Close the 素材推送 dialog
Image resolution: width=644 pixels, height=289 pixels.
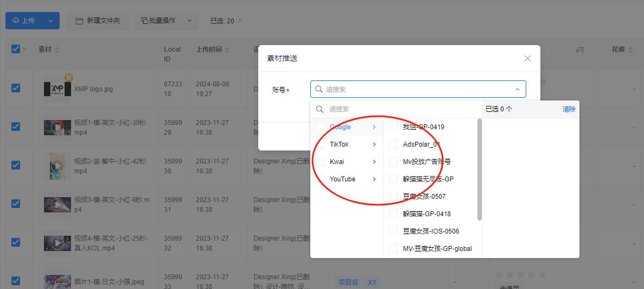[527, 58]
